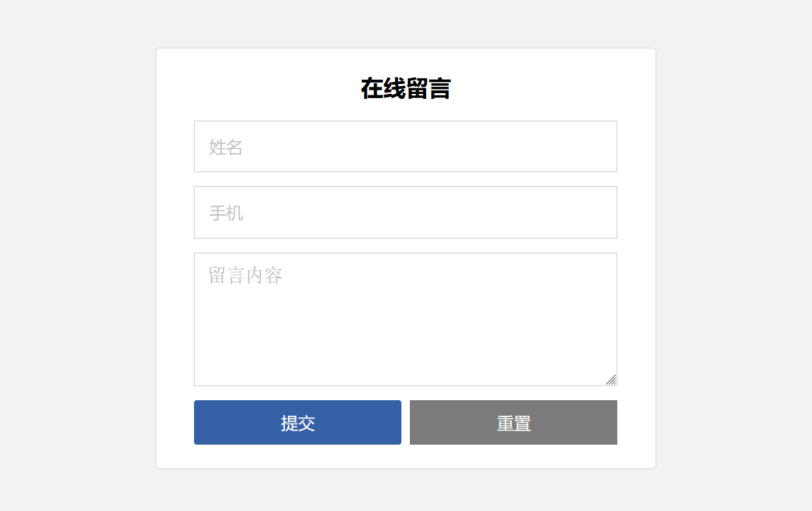Viewport: 812px width, 511px height.
Task: Click the 手机 placeholder text
Action: click(226, 213)
